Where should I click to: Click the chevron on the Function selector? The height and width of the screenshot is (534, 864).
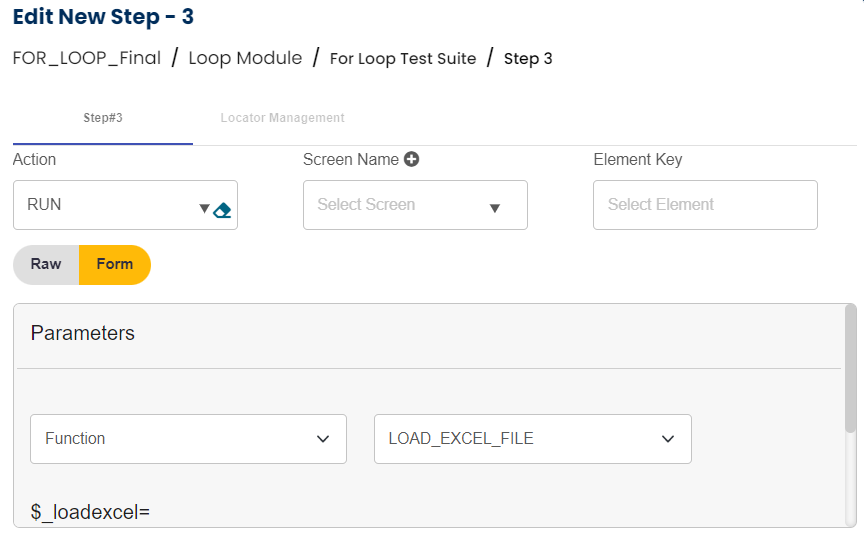tap(323, 439)
